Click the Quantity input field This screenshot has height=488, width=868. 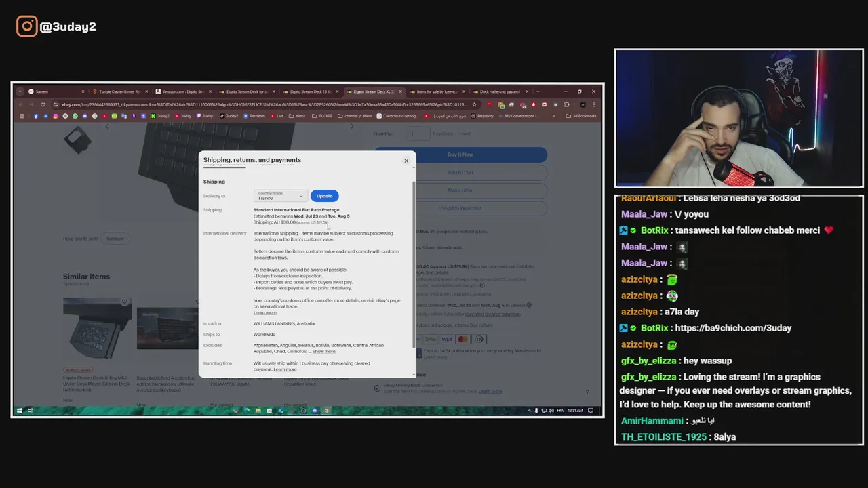tap(420, 134)
